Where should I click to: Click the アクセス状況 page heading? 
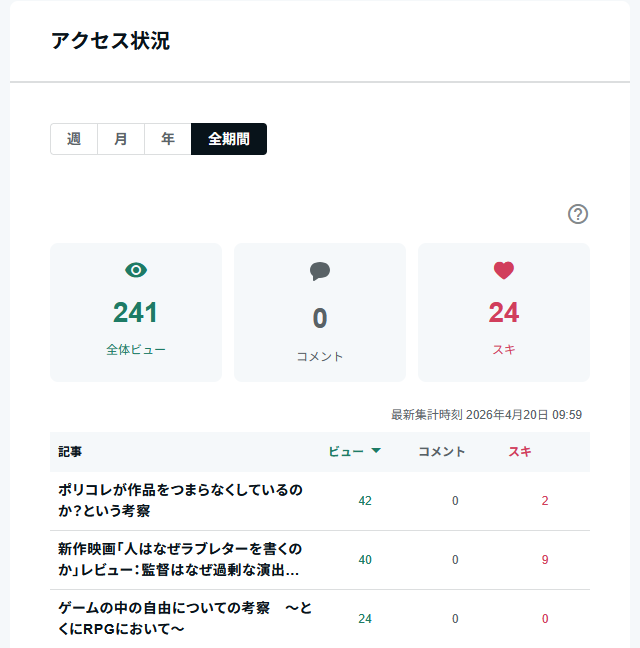click(x=110, y=41)
